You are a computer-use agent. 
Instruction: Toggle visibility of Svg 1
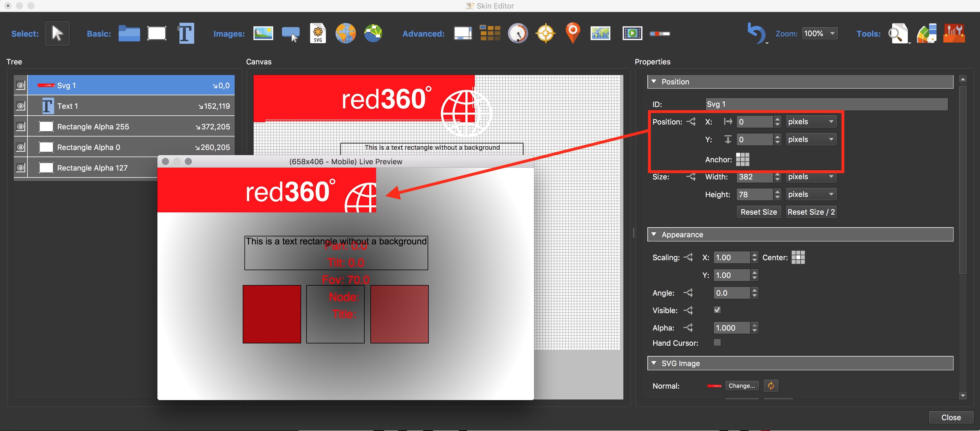pyautogui.click(x=21, y=85)
